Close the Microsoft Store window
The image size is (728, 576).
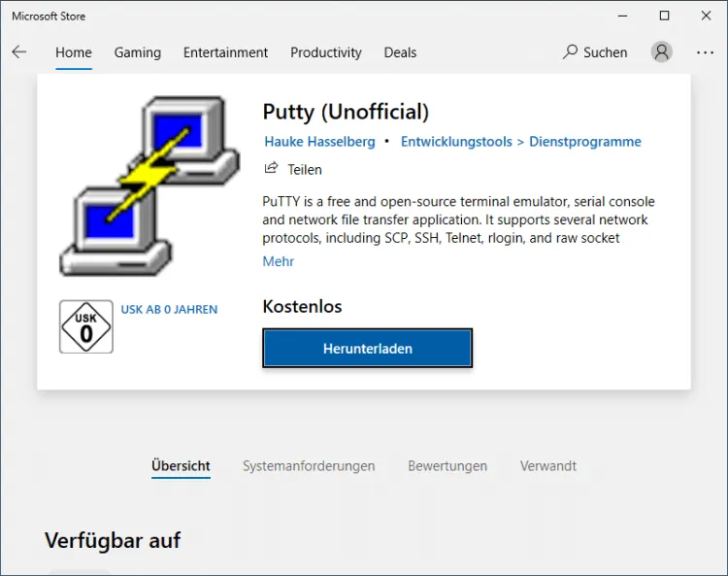point(706,16)
